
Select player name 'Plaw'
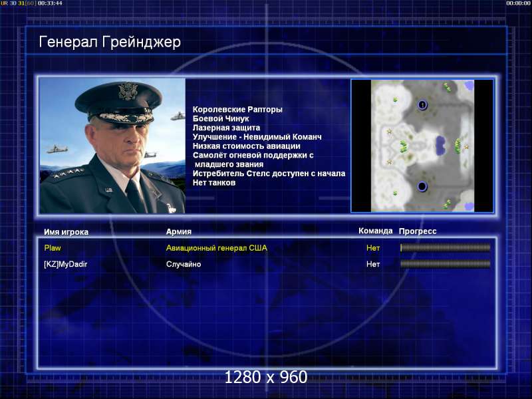(53, 248)
